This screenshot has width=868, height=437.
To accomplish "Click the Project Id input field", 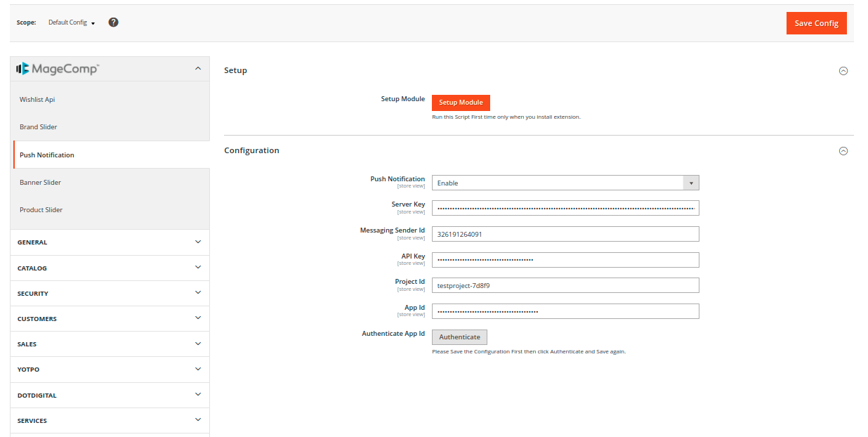I will coord(565,285).
